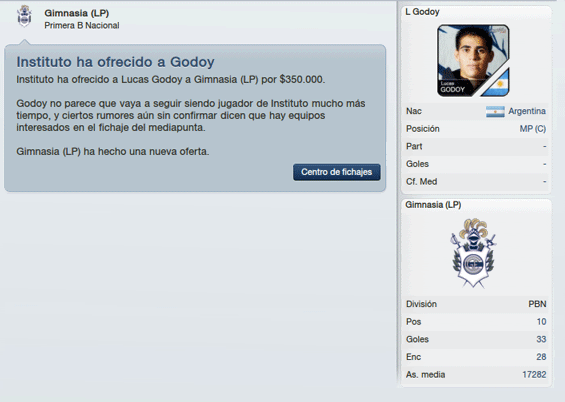Click the División PBN value
This screenshot has width=565, height=402.
pyautogui.click(x=537, y=304)
